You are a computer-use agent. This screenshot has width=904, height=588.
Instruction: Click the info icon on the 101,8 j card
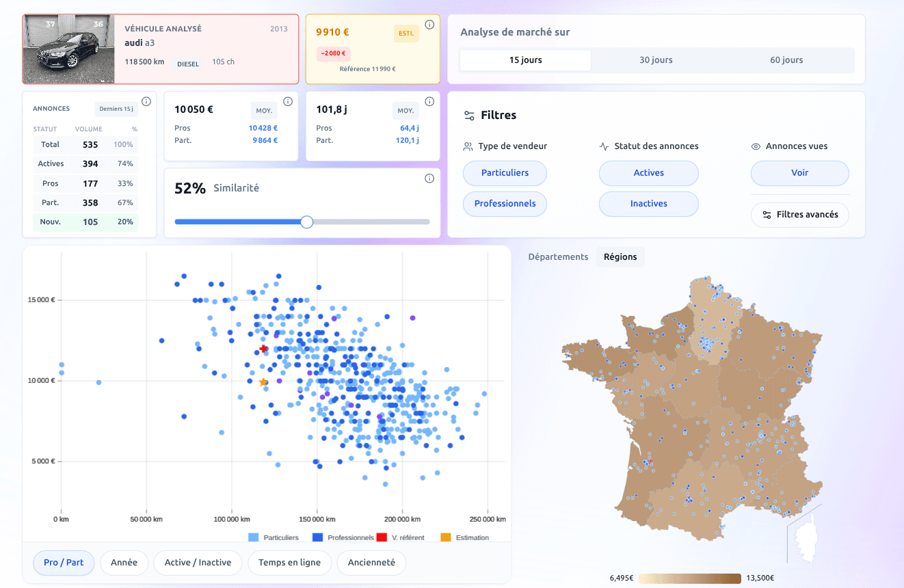coord(429,101)
